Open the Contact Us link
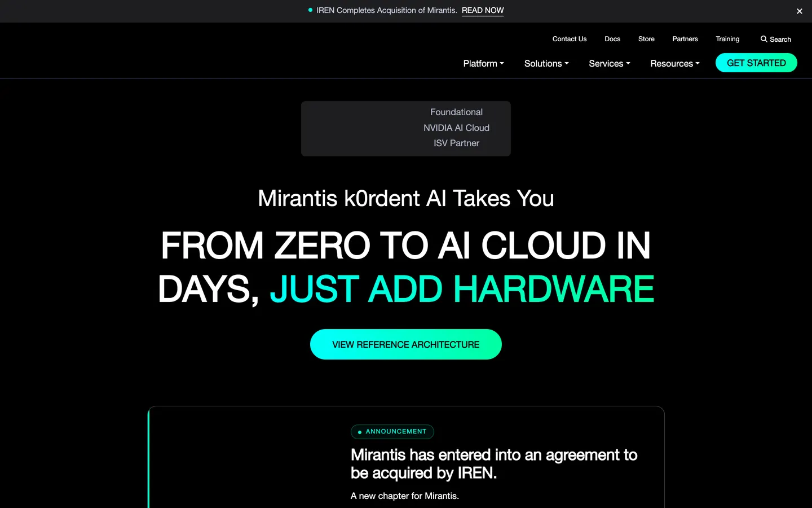812x508 pixels. point(570,39)
